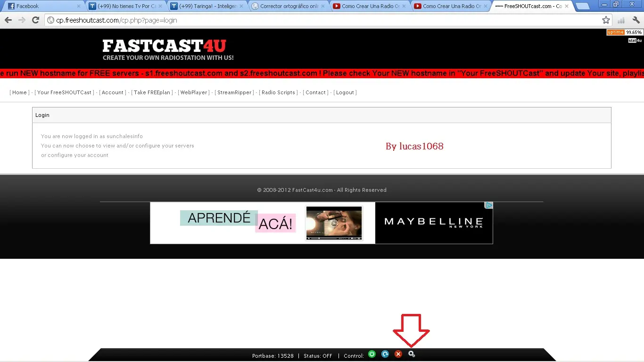Open the Chrome wrench menu

(636, 20)
